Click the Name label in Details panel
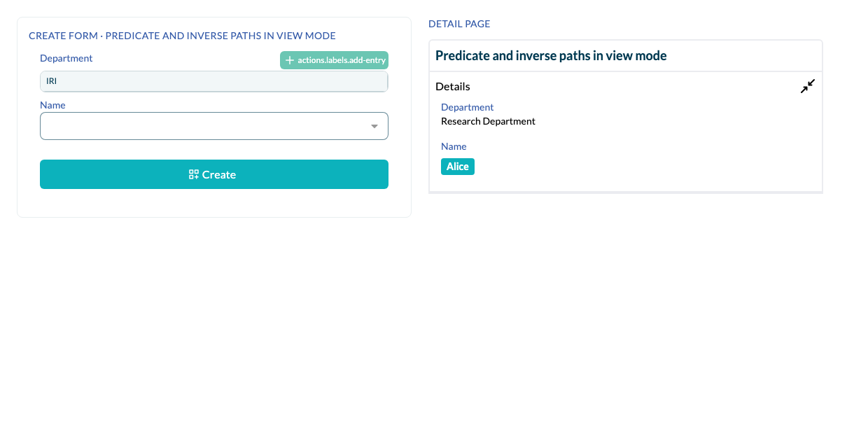The image size is (868, 434). [454, 146]
